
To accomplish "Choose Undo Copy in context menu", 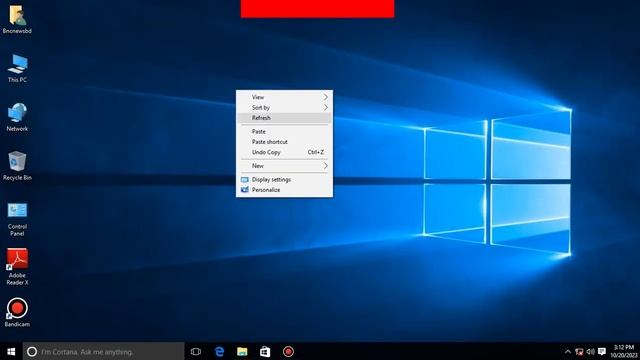I will point(284,152).
